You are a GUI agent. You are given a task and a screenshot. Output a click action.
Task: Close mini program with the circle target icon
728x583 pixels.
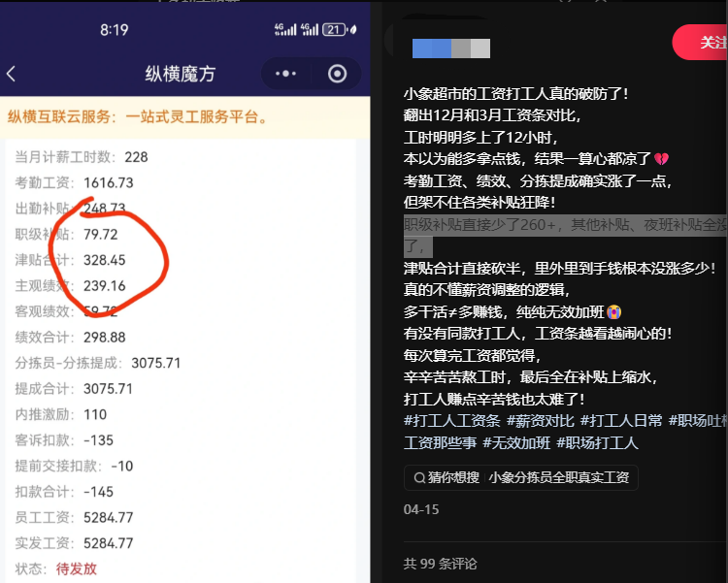pos(337,74)
